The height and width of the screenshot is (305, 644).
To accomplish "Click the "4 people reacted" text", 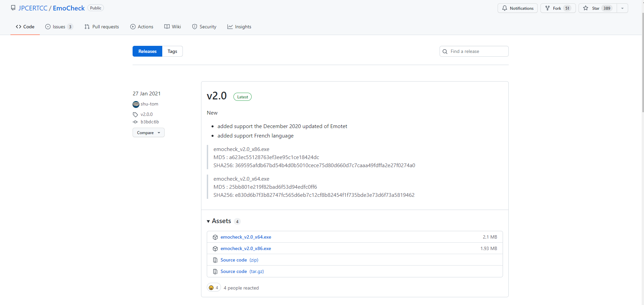I will point(241,288).
